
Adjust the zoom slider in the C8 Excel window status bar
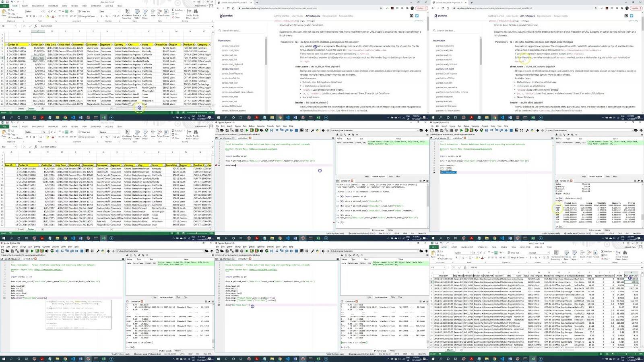[x=196, y=113]
